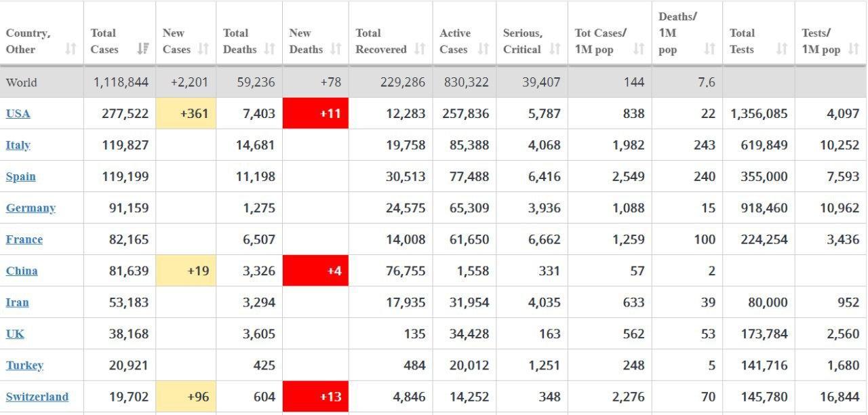Click Deaths/1M pop sort arrows

pos(709,50)
